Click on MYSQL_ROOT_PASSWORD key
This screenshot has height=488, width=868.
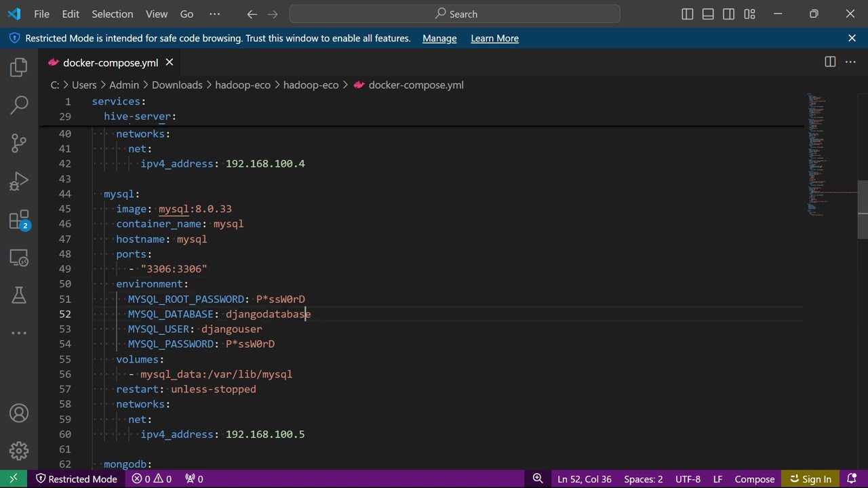pos(186,299)
